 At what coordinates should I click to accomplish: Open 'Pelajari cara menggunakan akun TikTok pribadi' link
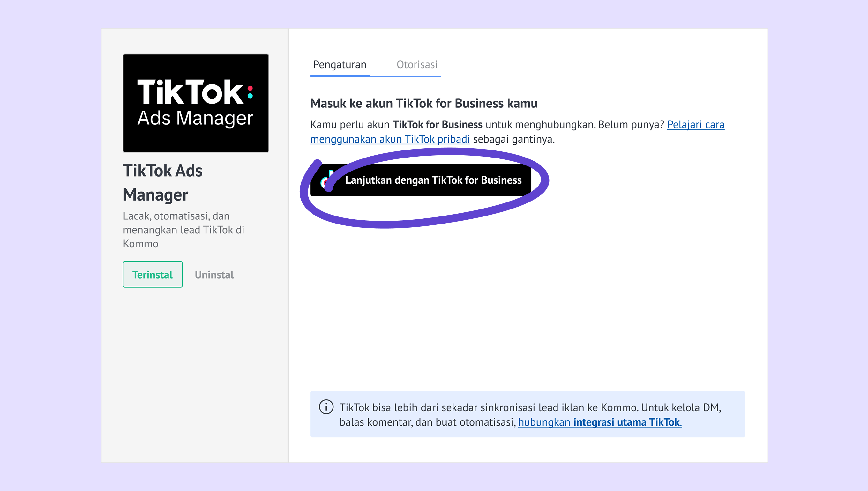[517, 132]
